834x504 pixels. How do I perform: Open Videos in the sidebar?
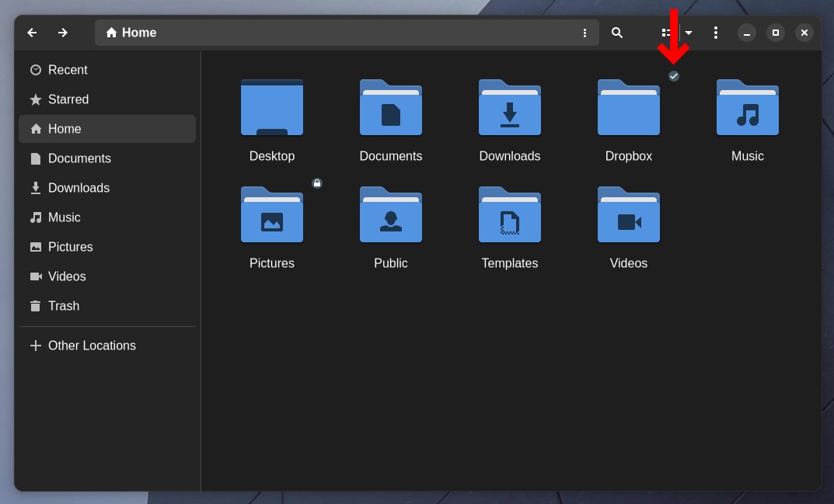click(x=107, y=276)
